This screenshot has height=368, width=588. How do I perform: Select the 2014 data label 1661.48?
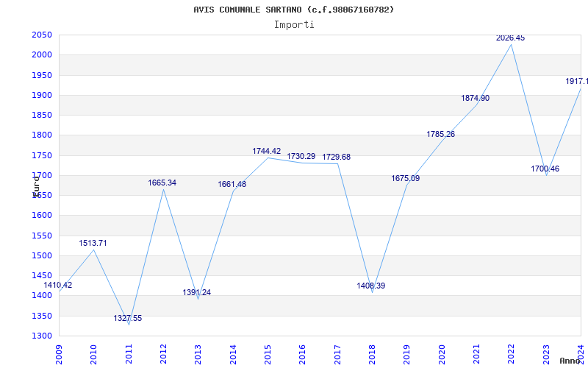click(x=232, y=184)
